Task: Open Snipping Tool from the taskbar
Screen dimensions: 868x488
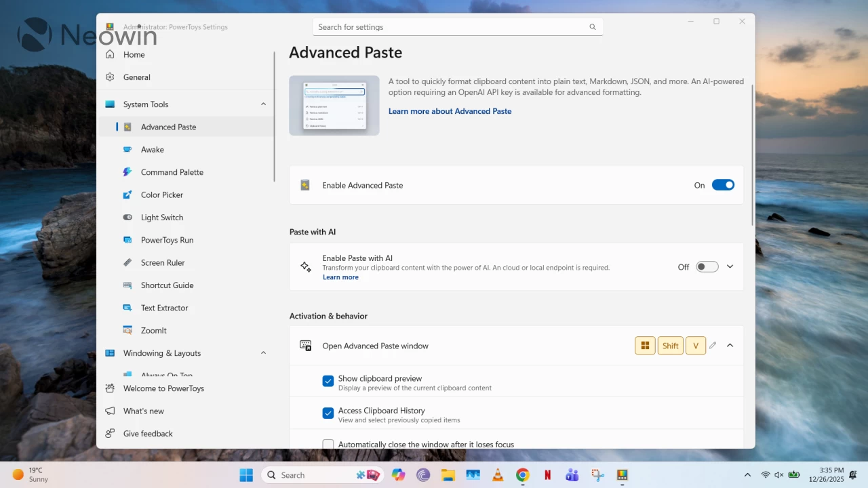Action: tap(597, 475)
